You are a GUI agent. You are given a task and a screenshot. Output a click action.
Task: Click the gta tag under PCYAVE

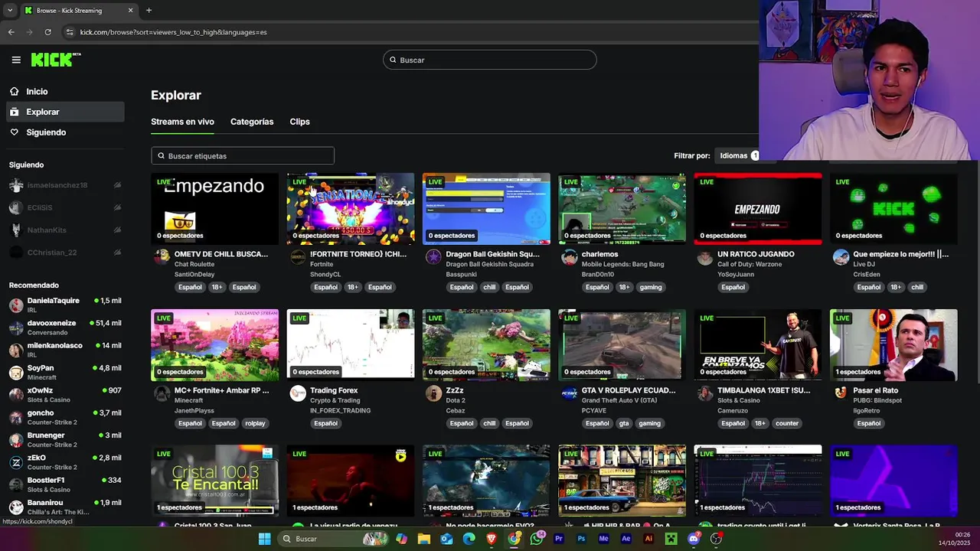[x=624, y=423]
